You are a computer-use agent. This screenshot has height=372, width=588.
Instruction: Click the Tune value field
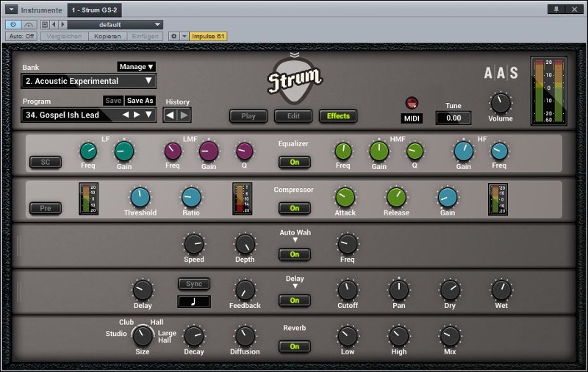[x=453, y=118]
